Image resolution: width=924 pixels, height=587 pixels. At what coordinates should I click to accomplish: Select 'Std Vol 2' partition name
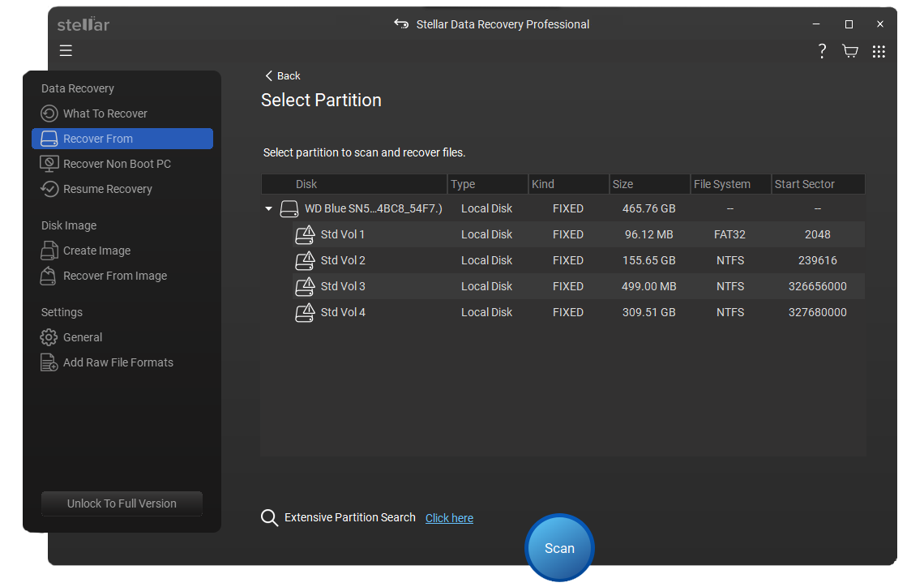click(343, 260)
